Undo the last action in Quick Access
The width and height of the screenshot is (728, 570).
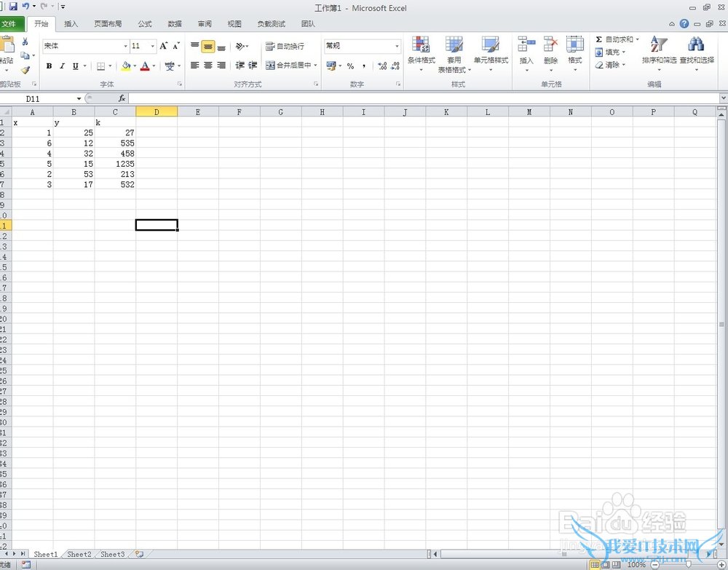coord(25,7)
